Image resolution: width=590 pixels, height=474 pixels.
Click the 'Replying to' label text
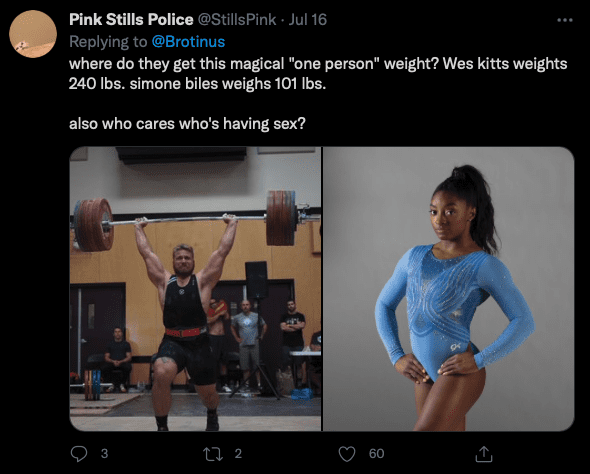108,42
